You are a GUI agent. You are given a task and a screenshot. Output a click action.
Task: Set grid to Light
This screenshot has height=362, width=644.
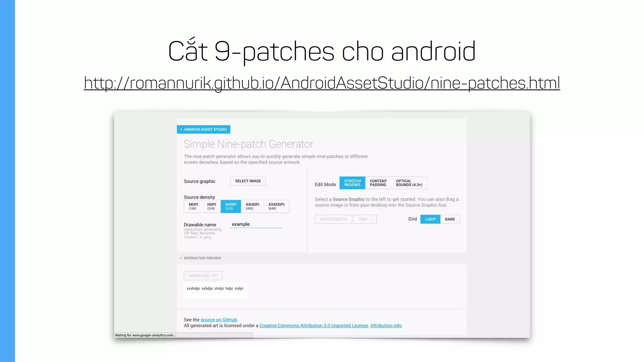click(430, 219)
